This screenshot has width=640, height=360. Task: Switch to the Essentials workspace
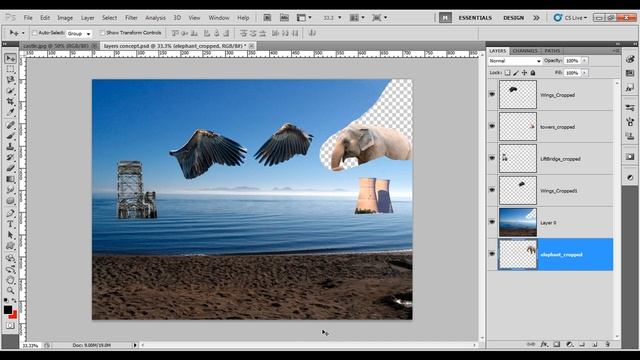[x=475, y=18]
